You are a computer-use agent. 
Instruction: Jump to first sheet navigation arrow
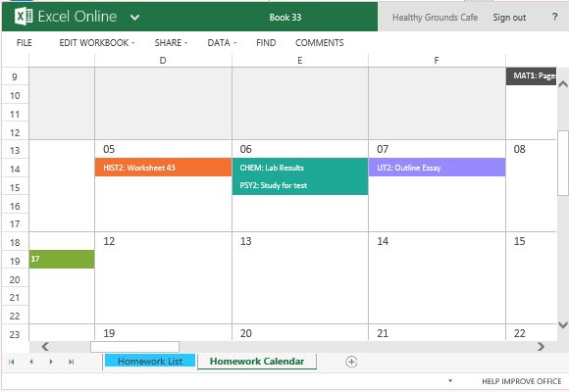pos(12,362)
